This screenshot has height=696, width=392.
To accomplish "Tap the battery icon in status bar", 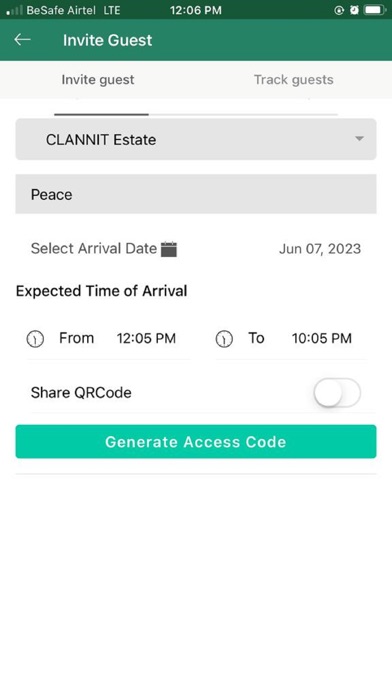I will (x=374, y=10).
